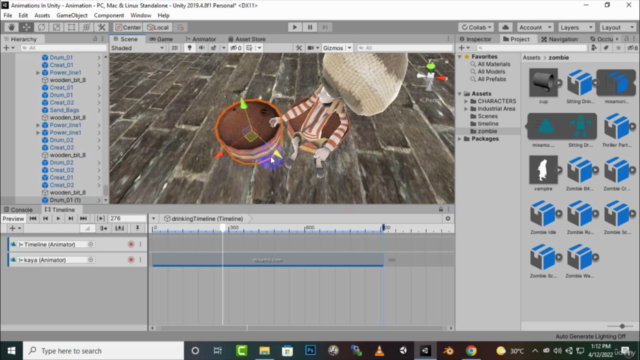Select the Hand tool in Unity toolbar
This screenshot has height=360, width=640.
(x=11, y=27)
